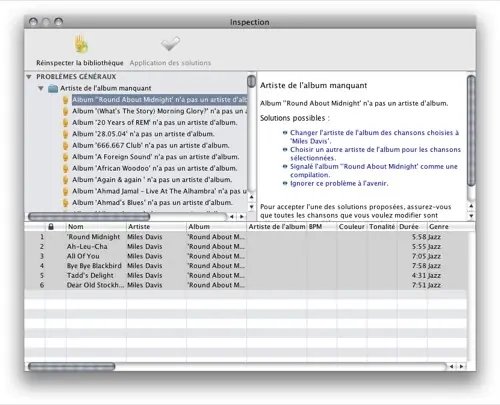Click the warning icon beside Album 'Round About Midnight'
The image size is (500, 405).
click(x=65, y=100)
